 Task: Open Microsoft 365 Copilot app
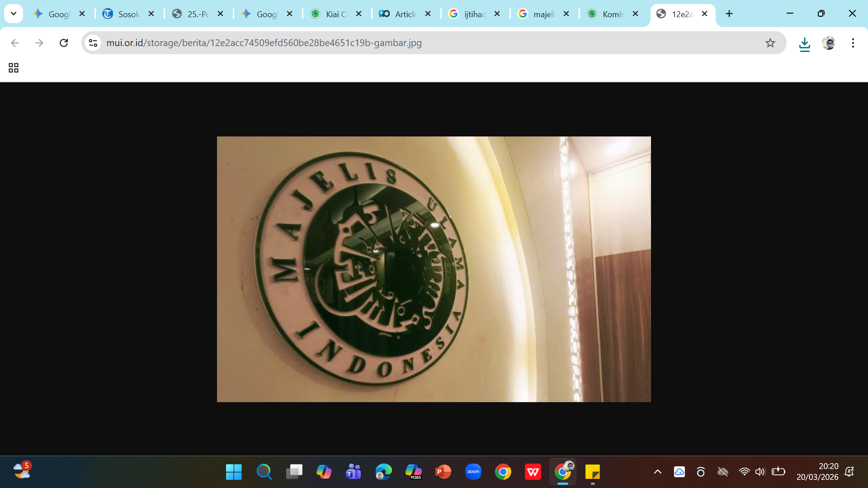point(414,472)
